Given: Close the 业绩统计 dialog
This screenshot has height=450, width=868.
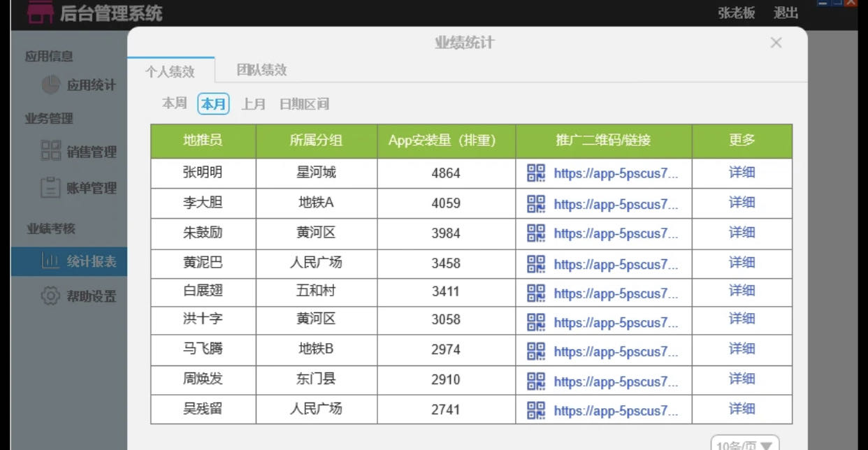Looking at the screenshot, I should (776, 43).
